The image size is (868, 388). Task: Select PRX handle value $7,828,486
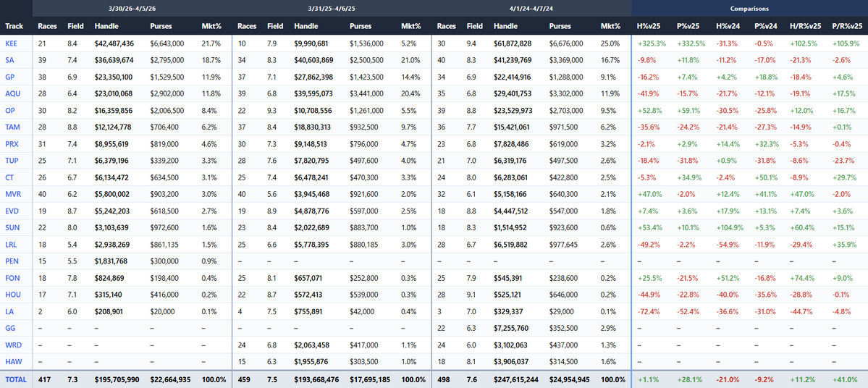pos(512,144)
